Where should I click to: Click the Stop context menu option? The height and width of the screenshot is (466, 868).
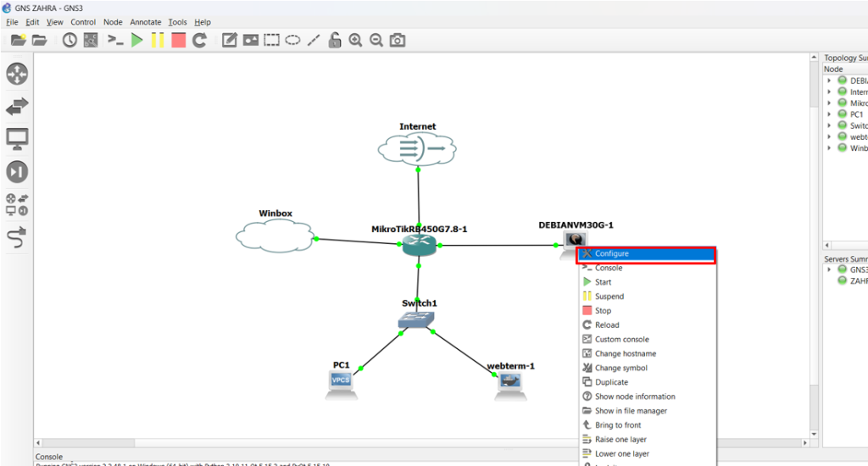click(x=603, y=311)
